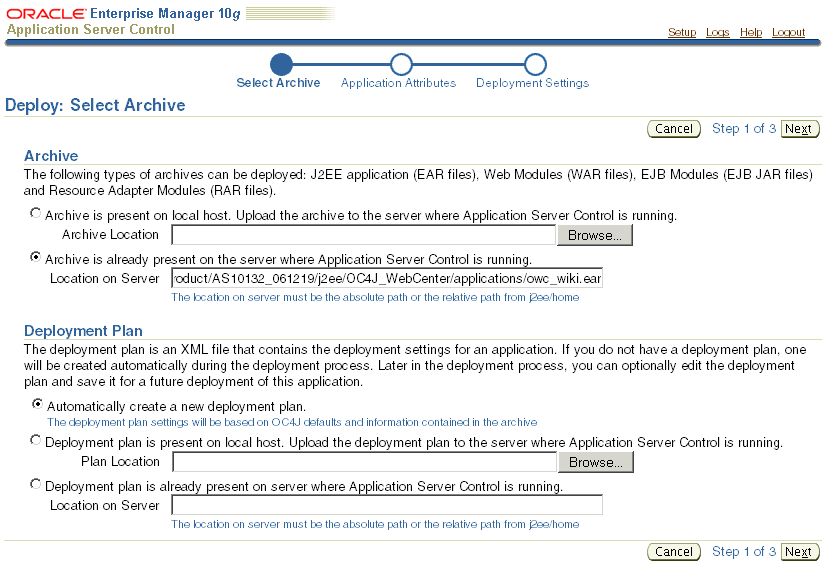
Task: Click the archive Location on Server field with owc_wiki.ear
Action: 387,278
